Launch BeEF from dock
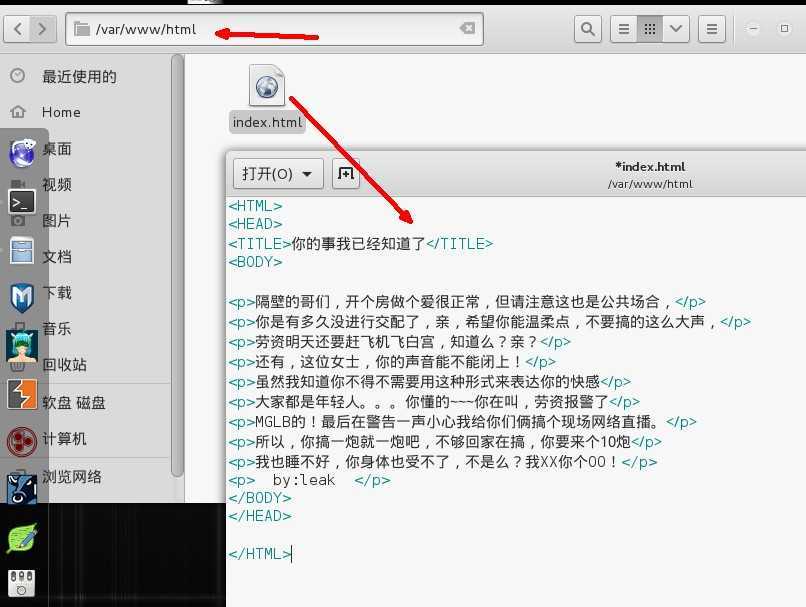The height and width of the screenshot is (607, 806). 22,489
